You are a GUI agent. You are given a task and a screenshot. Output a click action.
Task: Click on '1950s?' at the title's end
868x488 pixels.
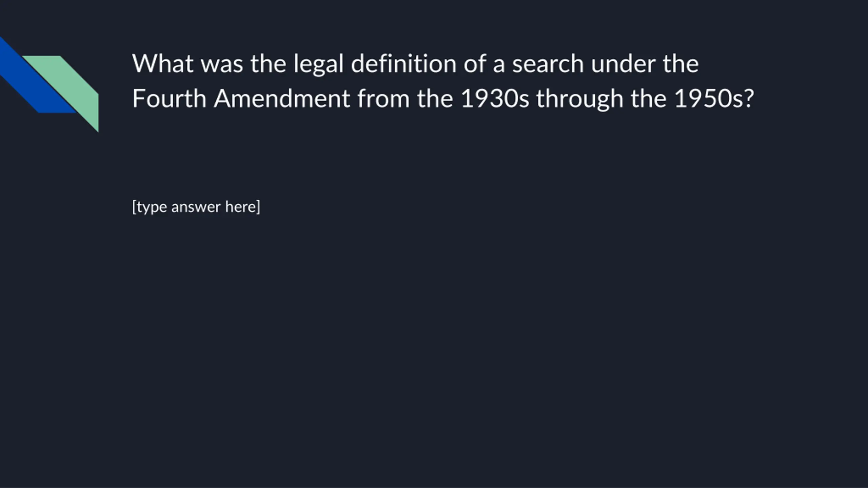(714, 99)
